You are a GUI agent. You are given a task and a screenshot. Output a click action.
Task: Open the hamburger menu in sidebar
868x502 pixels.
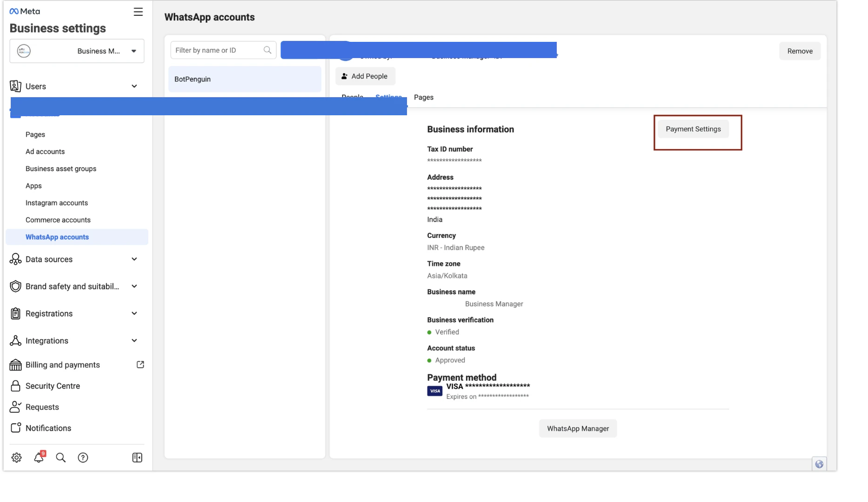pyautogui.click(x=138, y=12)
